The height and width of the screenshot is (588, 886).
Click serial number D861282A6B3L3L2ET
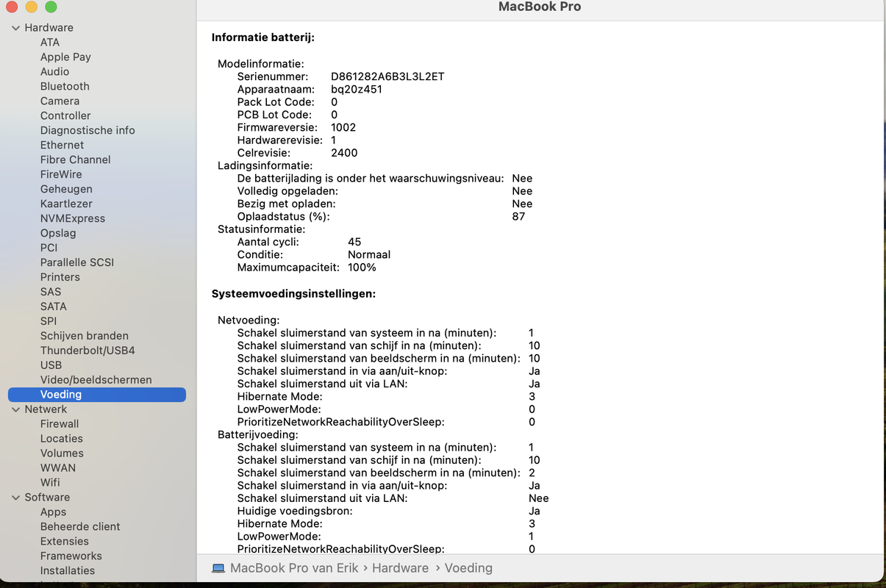(387, 76)
